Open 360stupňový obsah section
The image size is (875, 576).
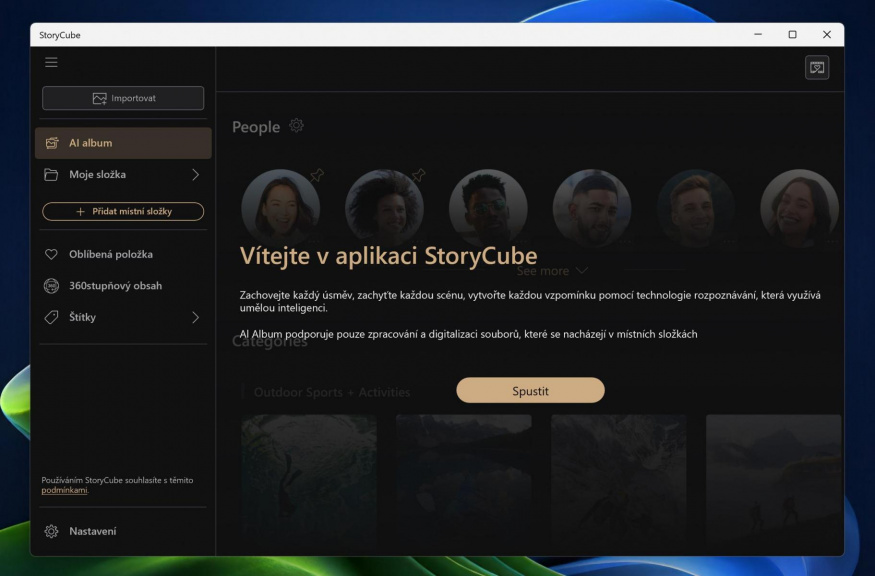[x=123, y=286]
